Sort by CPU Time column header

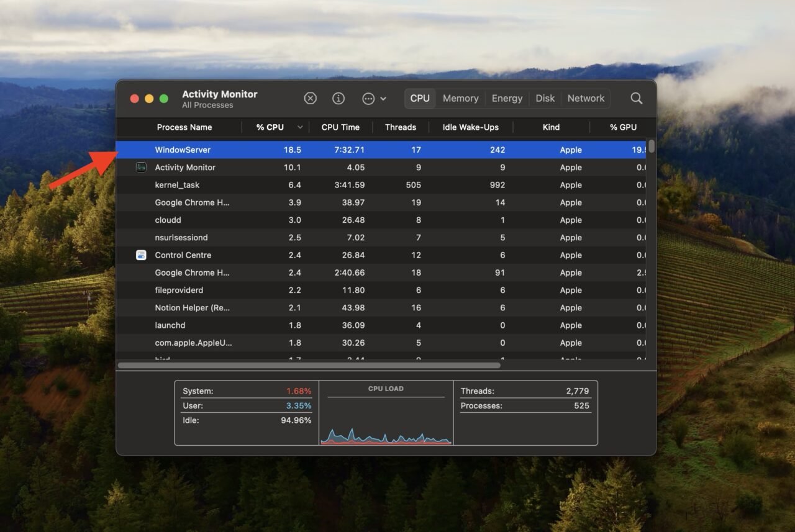coord(340,127)
